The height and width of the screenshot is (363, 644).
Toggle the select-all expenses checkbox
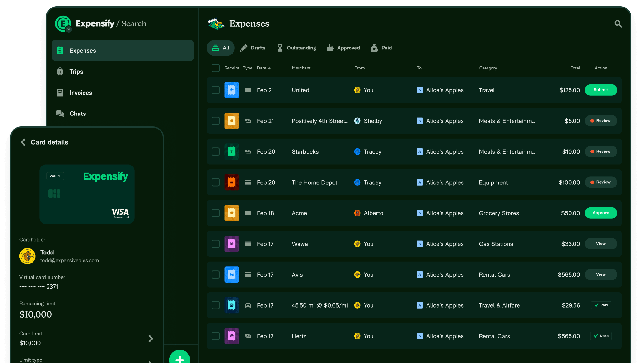tap(215, 68)
